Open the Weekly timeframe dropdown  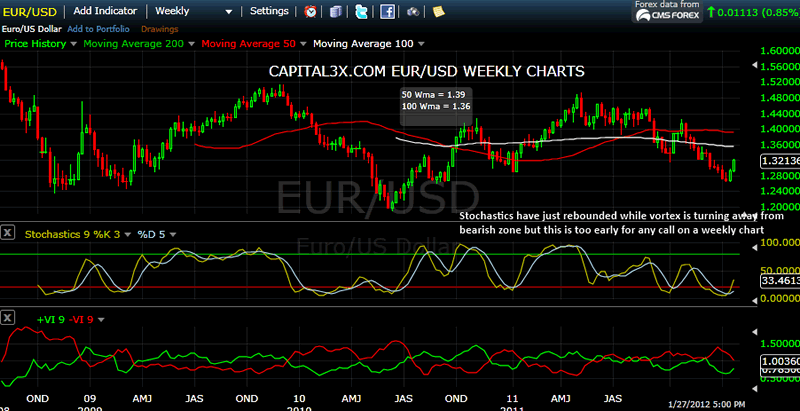[x=193, y=11]
